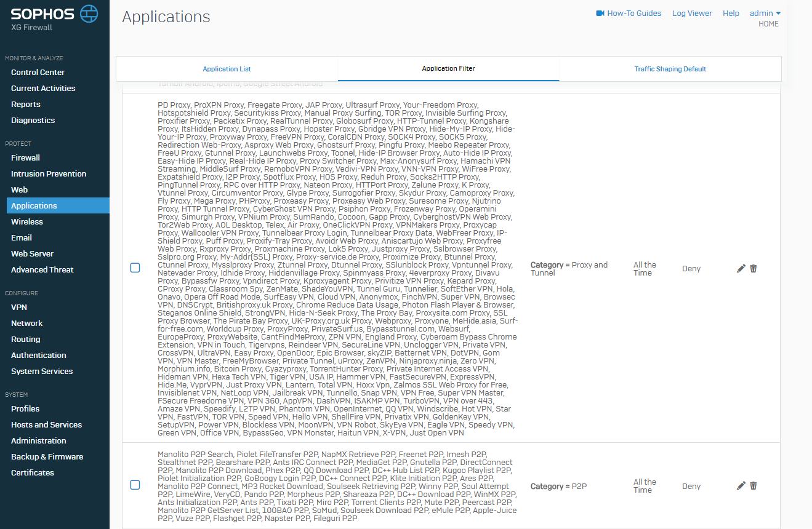Edit the P2P category filter rule
812x529 pixels.
point(741,485)
